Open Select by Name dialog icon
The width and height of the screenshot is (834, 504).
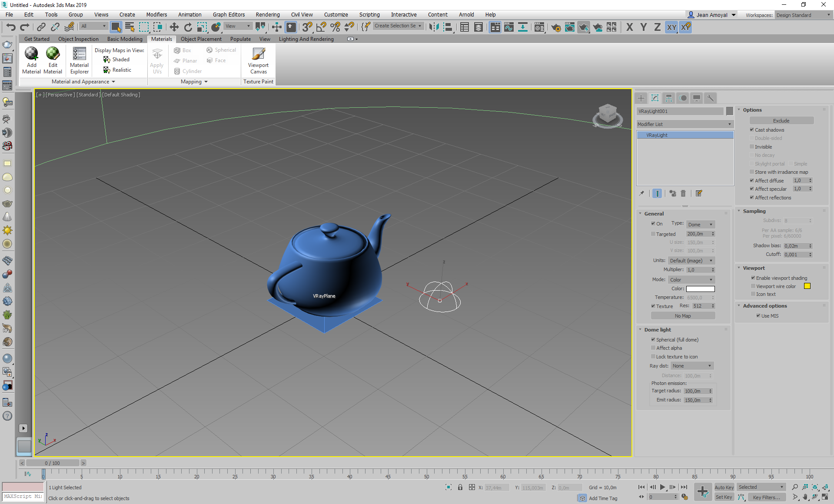130,27
